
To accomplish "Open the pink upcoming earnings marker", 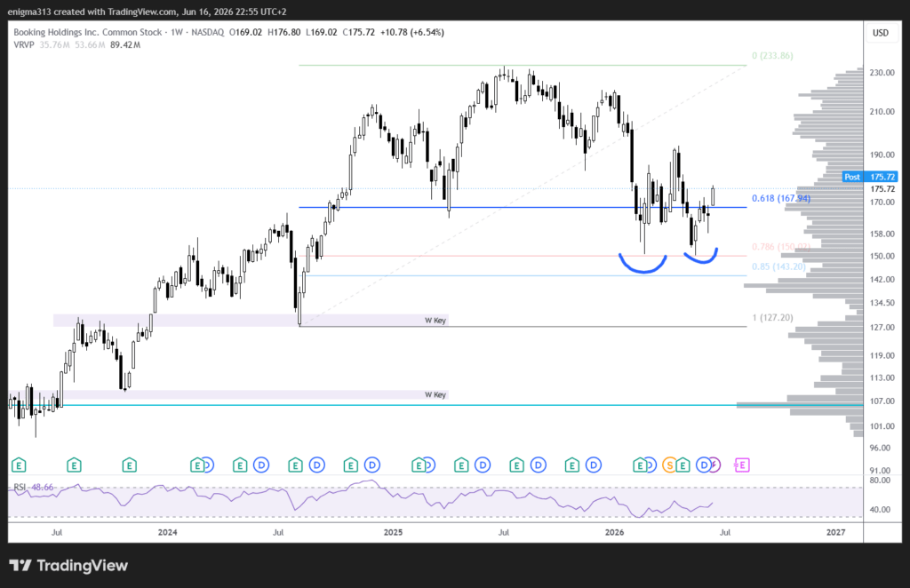I will click(x=742, y=465).
